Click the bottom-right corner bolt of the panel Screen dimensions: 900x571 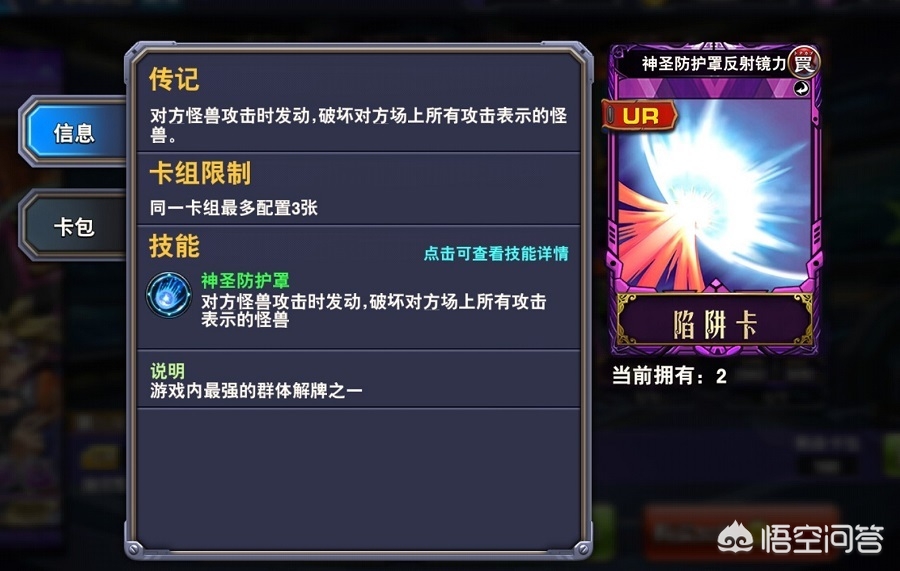pyautogui.click(x=583, y=549)
